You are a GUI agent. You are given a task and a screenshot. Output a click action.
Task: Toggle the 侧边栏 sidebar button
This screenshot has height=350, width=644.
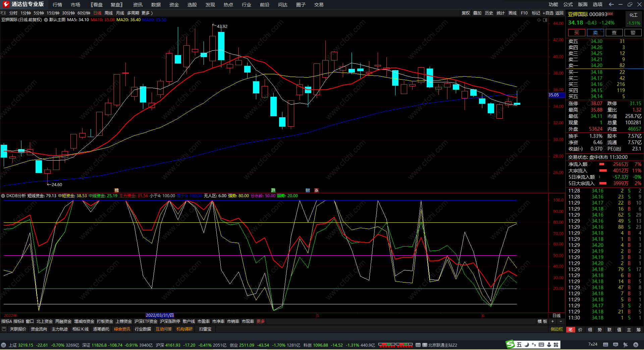pos(557,329)
